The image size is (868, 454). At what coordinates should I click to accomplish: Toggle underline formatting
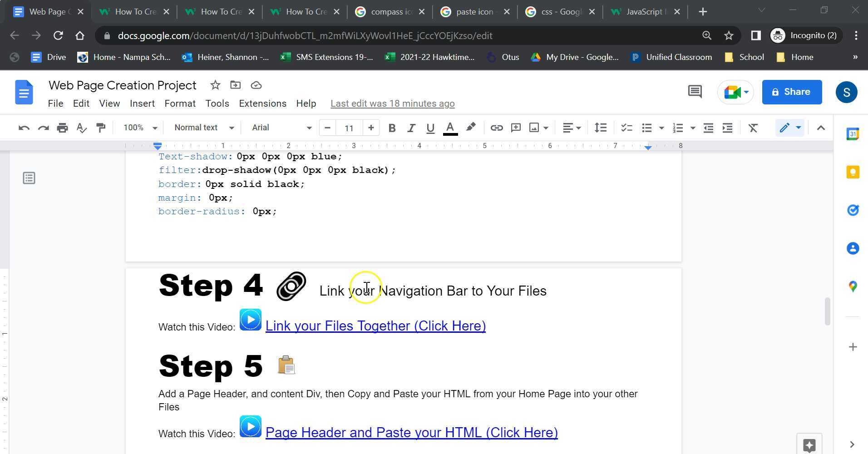429,128
